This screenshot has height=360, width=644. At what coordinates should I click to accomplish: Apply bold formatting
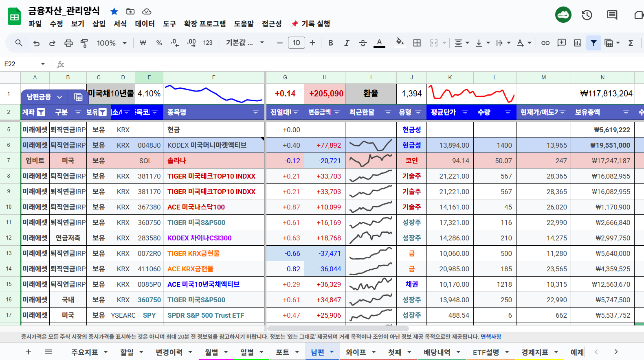pos(330,43)
